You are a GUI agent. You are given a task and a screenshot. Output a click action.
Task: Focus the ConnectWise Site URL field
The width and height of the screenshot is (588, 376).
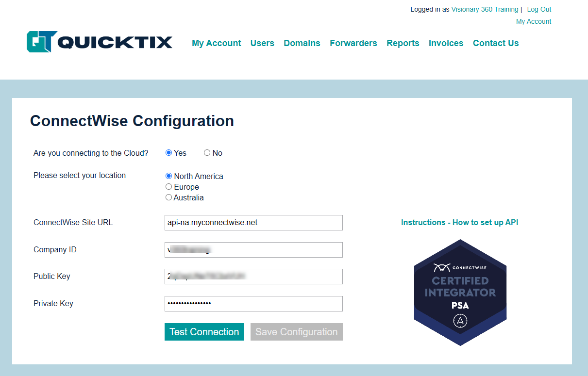tap(253, 223)
